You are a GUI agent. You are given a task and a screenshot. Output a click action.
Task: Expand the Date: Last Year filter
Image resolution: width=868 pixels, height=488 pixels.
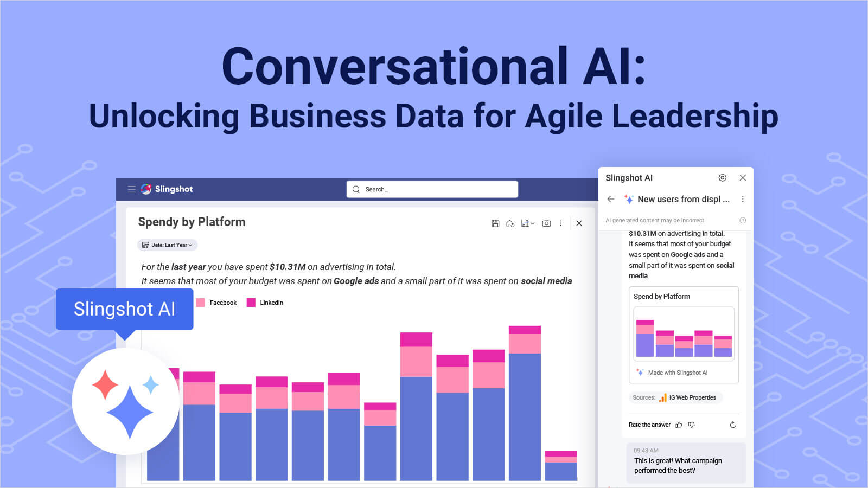tap(167, 245)
